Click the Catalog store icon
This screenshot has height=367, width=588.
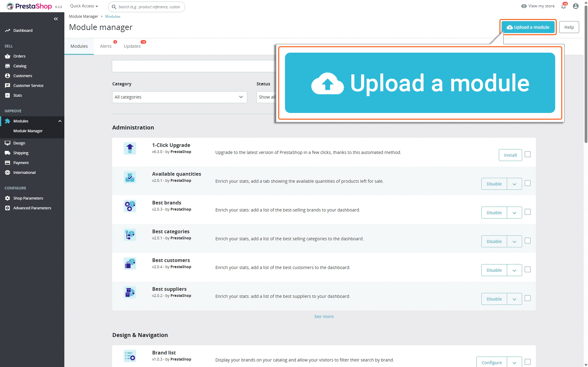(8, 66)
